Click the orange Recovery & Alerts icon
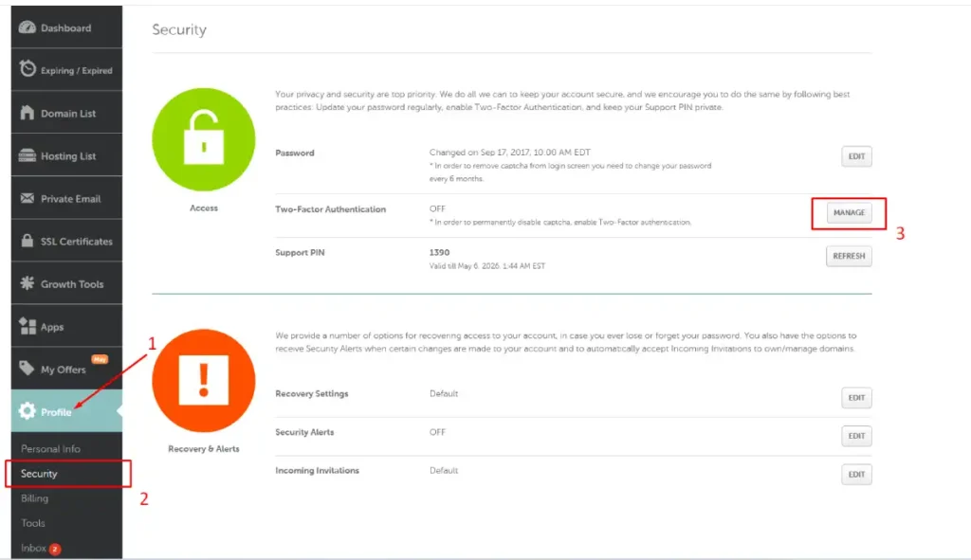This screenshot has width=971, height=560. tap(203, 381)
